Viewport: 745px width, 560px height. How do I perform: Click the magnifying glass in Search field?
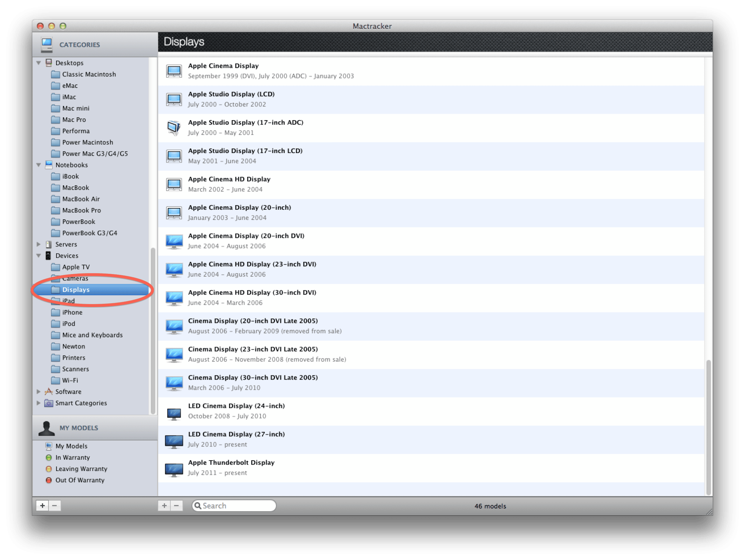pos(198,505)
